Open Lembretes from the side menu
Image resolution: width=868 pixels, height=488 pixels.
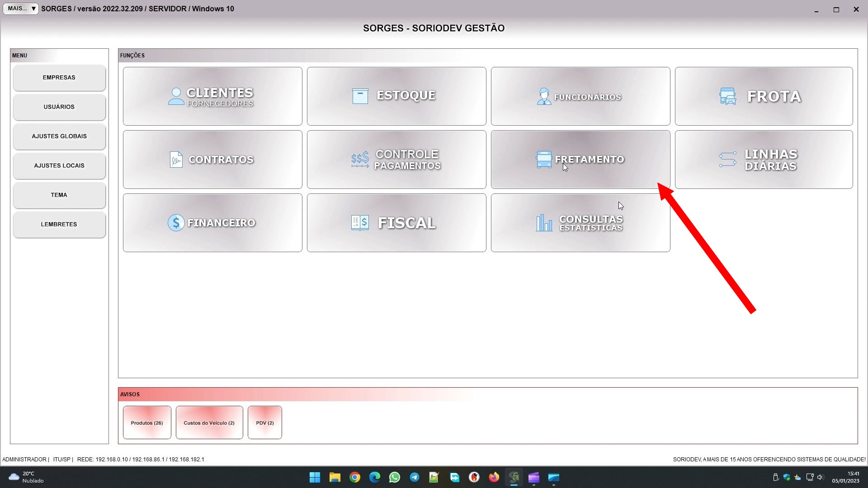pyautogui.click(x=59, y=225)
